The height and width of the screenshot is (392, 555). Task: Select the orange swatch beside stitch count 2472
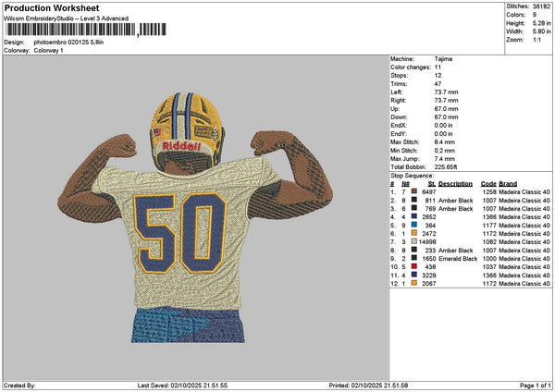[x=413, y=233]
